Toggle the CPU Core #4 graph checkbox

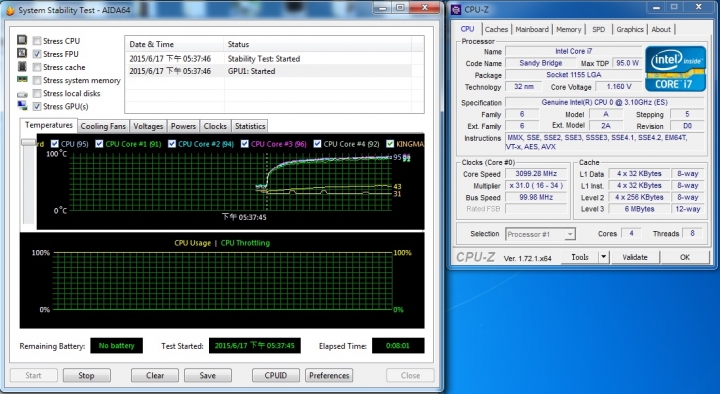point(317,144)
